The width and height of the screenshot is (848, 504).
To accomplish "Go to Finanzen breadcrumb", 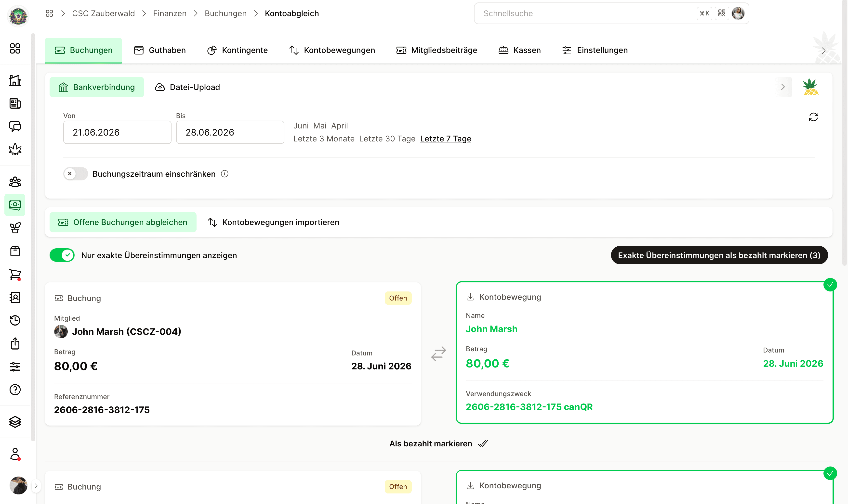I will pos(170,13).
